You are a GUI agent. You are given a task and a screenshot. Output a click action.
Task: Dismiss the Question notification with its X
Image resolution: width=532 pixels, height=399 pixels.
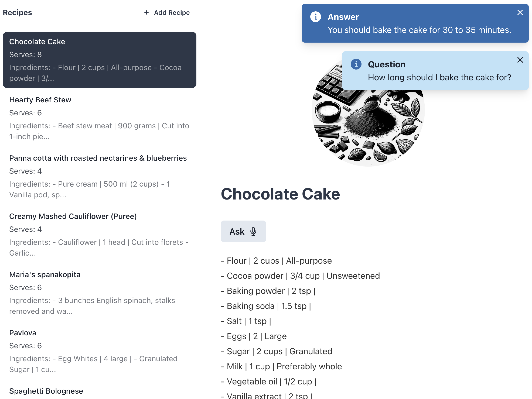click(520, 60)
